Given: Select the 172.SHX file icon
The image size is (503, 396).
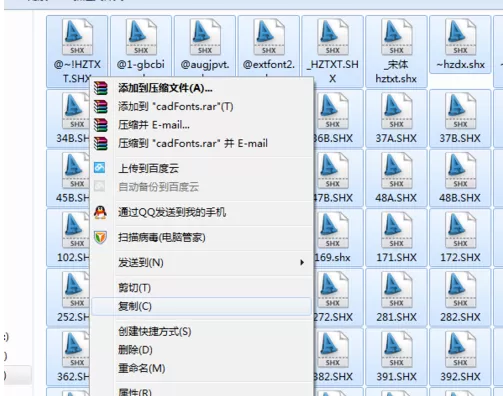Looking at the screenshot, I should (460, 230).
